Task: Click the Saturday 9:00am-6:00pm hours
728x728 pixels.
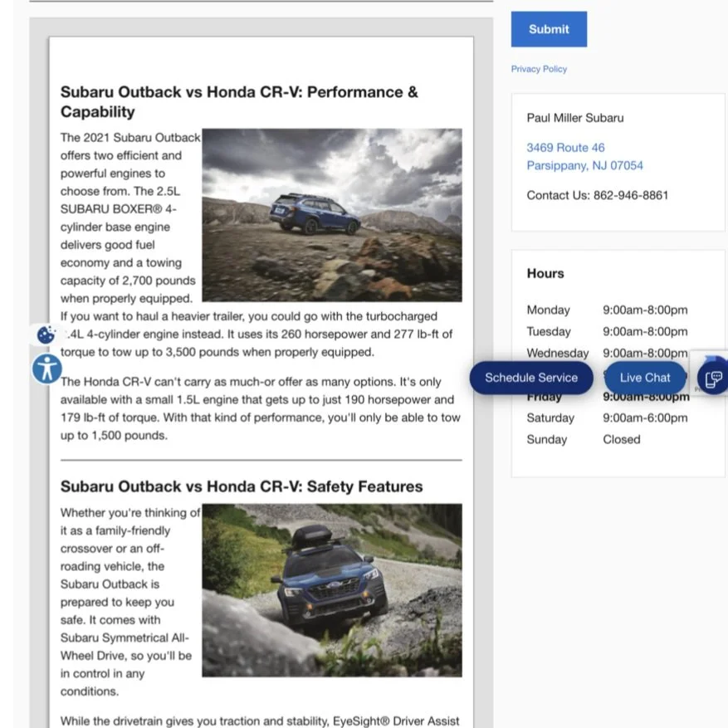Action: click(x=645, y=418)
